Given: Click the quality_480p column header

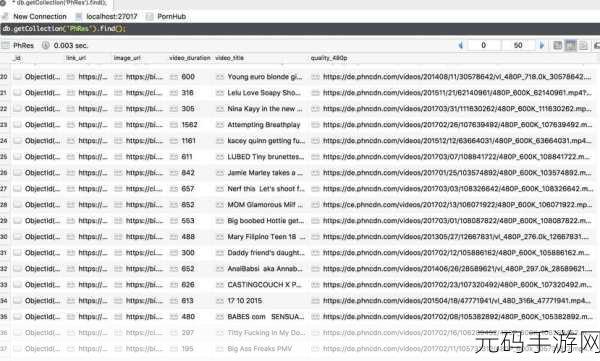Looking at the screenshot, I should pyautogui.click(x=329, y=58).
